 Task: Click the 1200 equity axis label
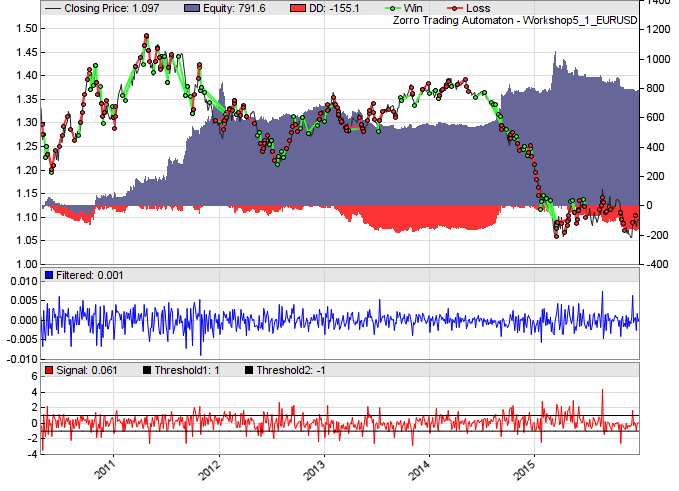(x=658, y=30)
